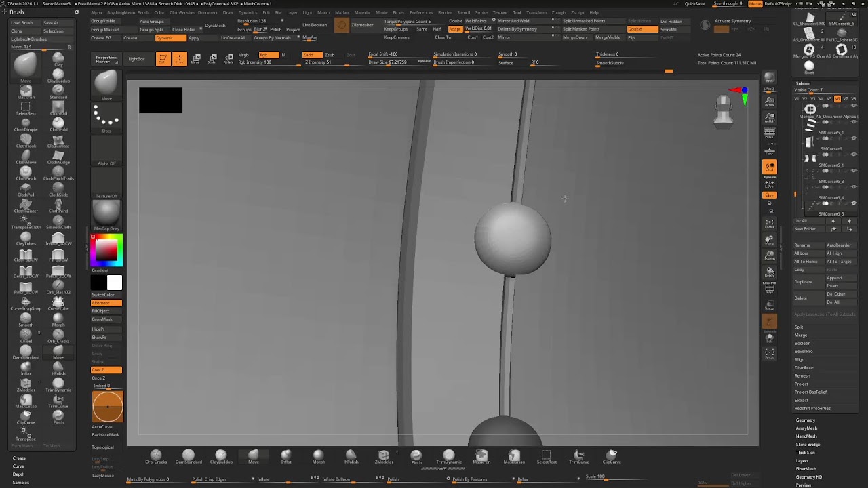Select the Draw mode button
This screenshot has width=868, height=488.
pos(179,59)
